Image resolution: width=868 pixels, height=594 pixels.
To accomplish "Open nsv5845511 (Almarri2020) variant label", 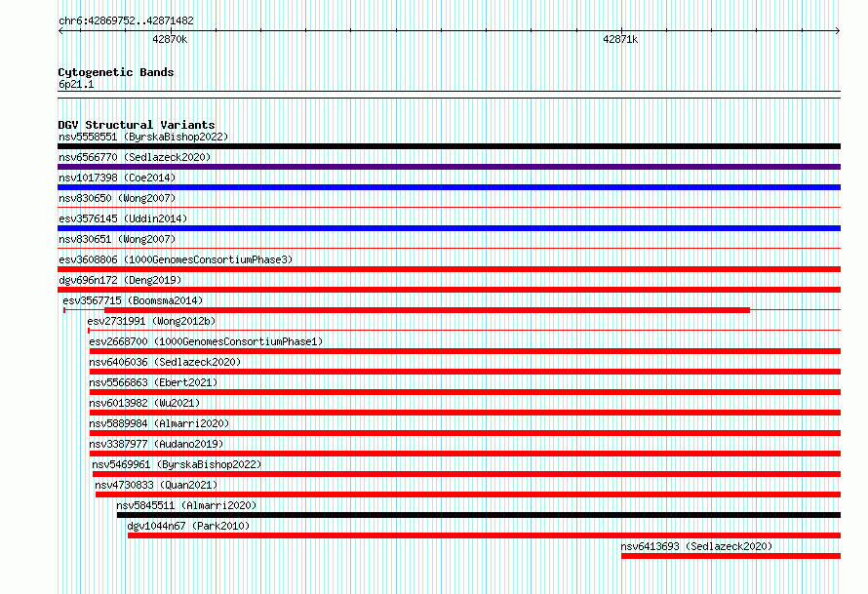I will point(186,505).
